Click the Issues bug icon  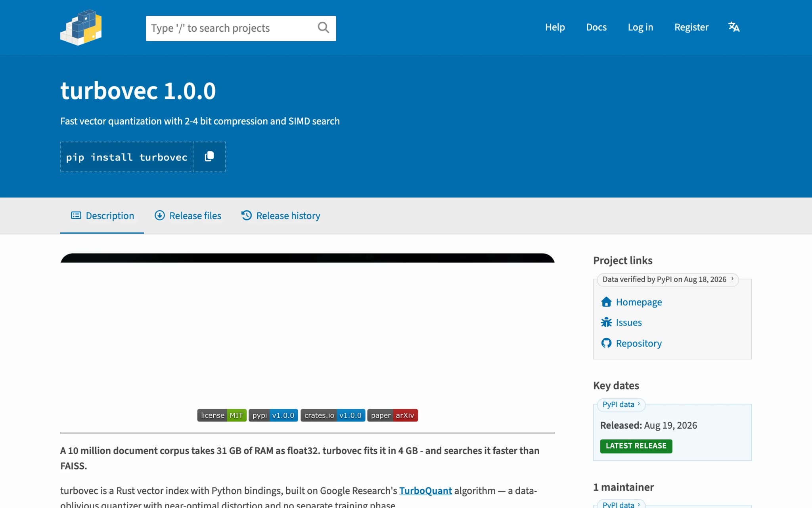pos(606,322)
